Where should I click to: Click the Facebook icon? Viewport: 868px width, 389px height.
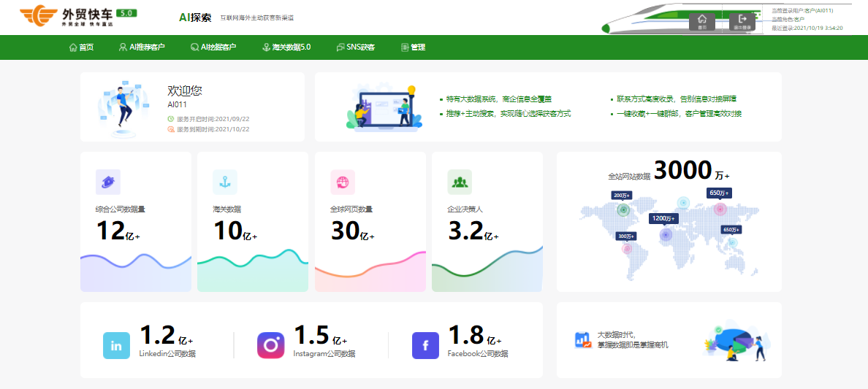[425, 345]
